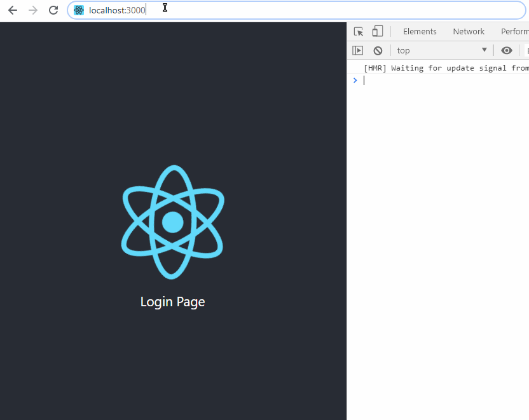The width and height of the screenshot is (529, 420).
Task: Click the browser forward arrow
Action: [x=33, y=10]
